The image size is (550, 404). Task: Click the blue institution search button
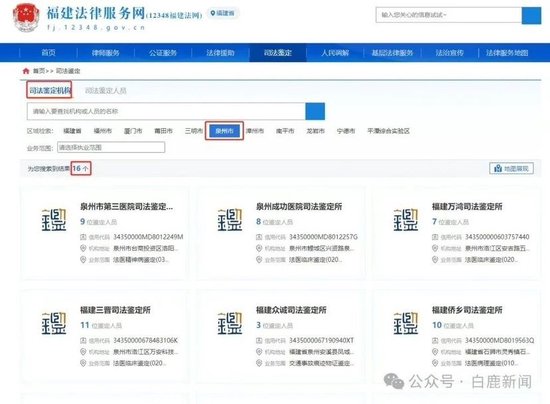tap(315, 112)
